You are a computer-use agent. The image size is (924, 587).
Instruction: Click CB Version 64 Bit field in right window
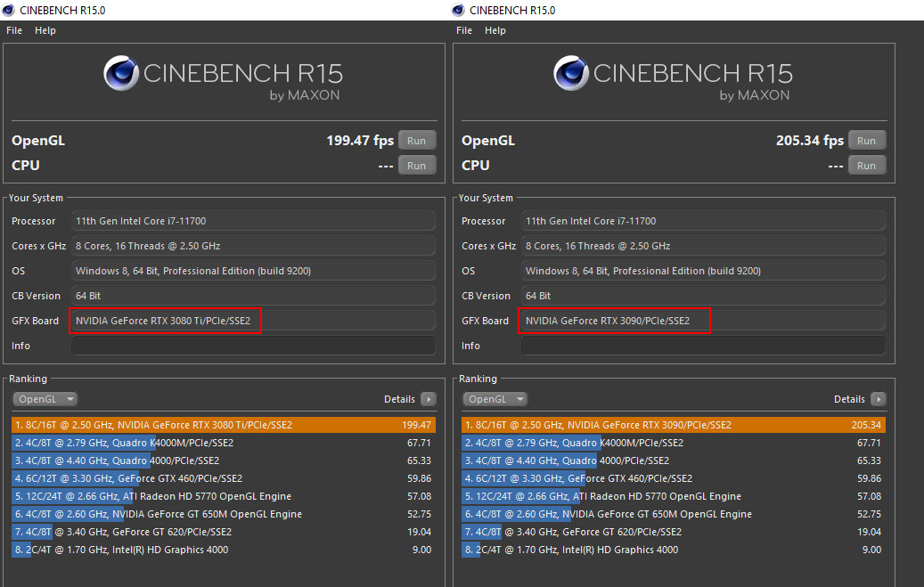pos(703,296)
